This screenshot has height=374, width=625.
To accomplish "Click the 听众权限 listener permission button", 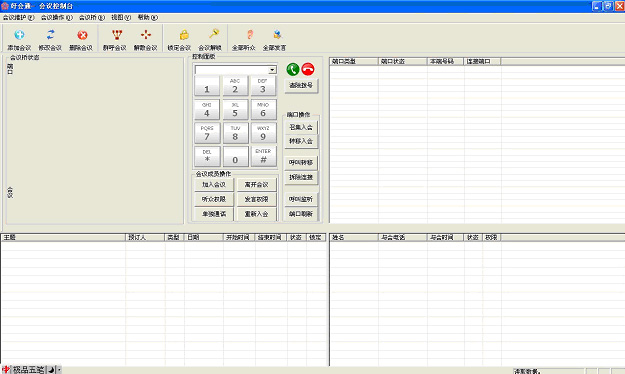I will pyautogui.click(x=214, y=199).
